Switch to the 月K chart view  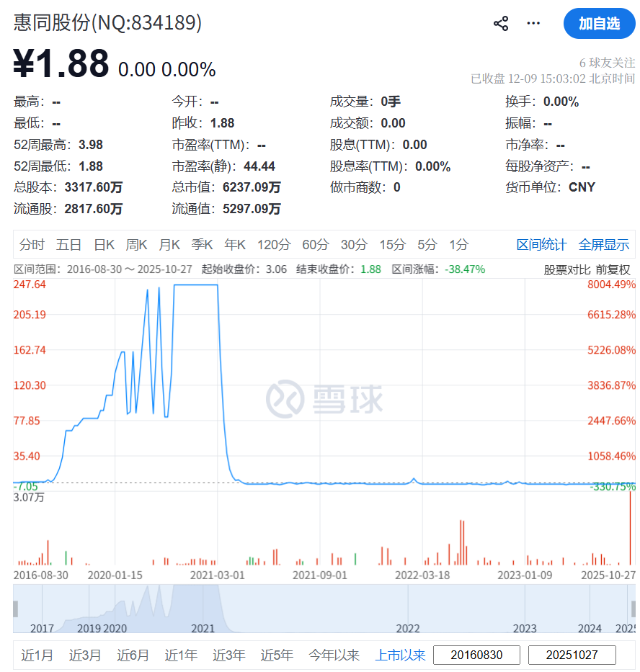[169, 245]
